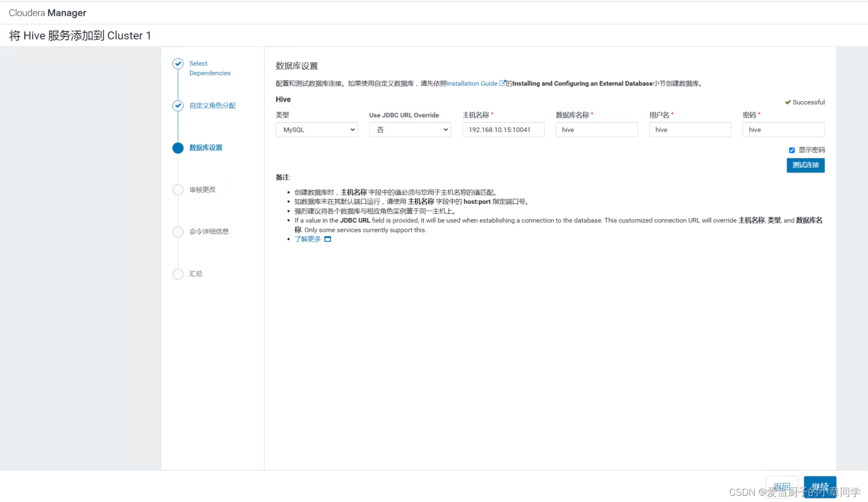This screenshot has width=868, height=502.
Task: Select the 审核更改 step label
Action: (x=202, y=190)
